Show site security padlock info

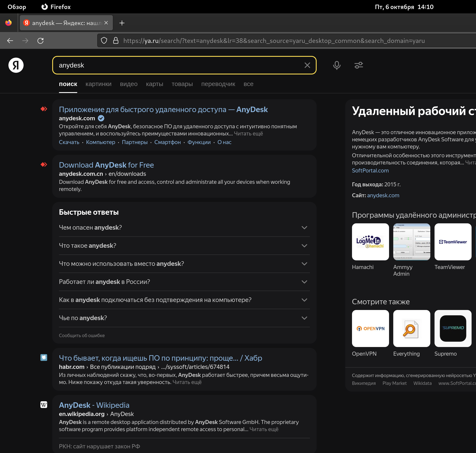pos(116,41)
